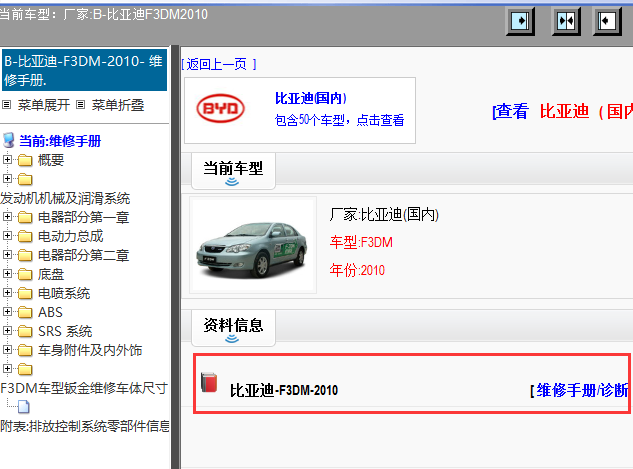Expand the 电器部分第二章 node
The image size is (633, 469).
point(7,254)
